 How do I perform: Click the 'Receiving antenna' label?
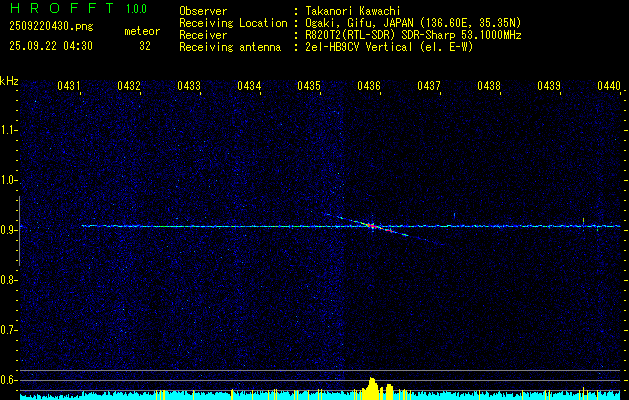click(x=230, y=47)
